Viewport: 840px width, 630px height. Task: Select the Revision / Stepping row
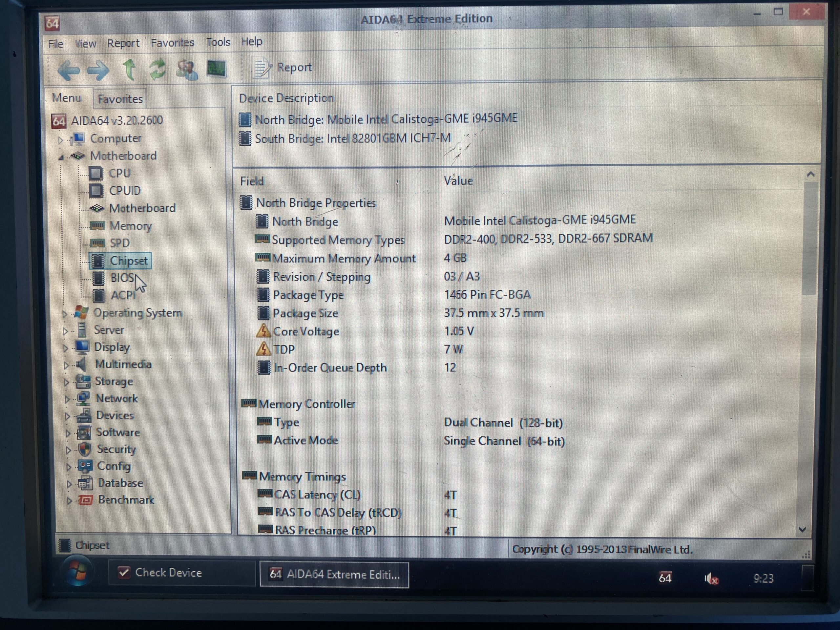pos(368,277)
